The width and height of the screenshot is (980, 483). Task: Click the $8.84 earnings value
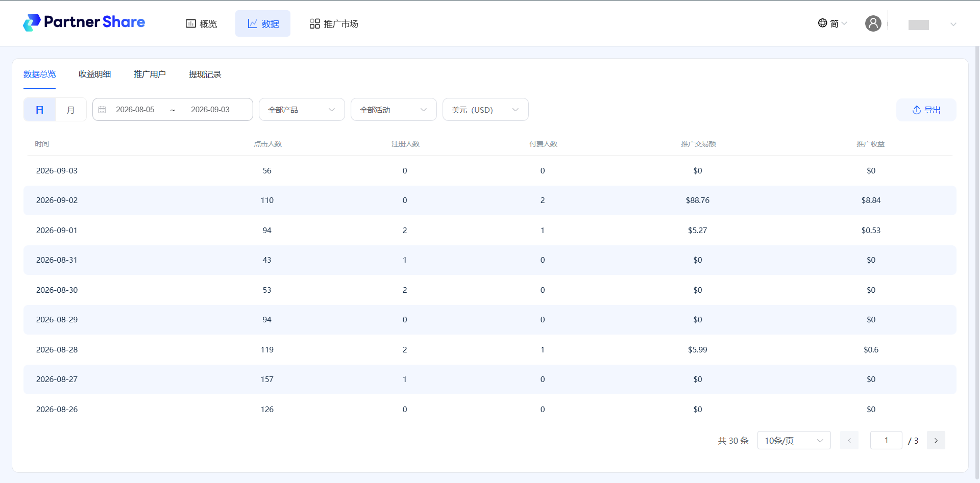click(871, 200)
